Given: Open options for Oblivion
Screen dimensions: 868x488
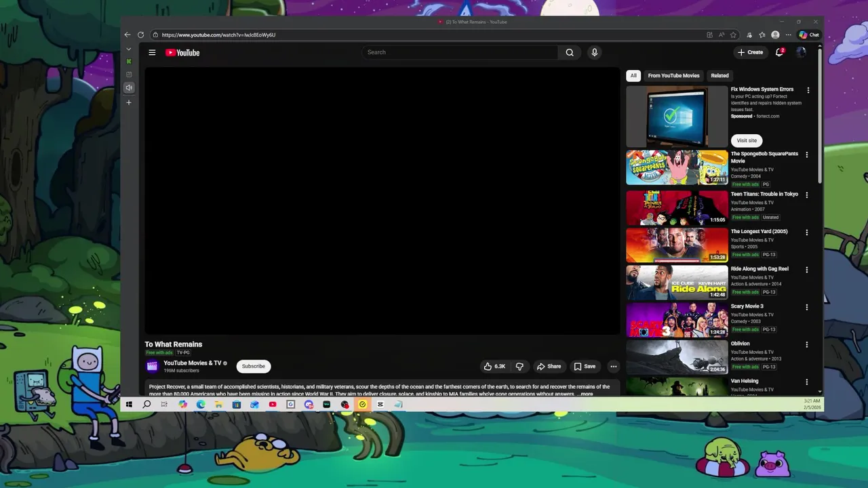Looking at the screenshot, I should point(807,344).
